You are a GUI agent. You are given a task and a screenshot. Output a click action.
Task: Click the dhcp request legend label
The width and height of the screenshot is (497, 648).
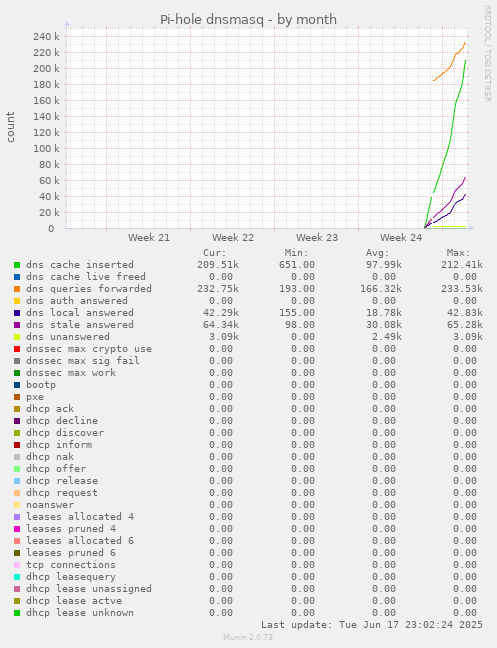[x=62, y=492]
